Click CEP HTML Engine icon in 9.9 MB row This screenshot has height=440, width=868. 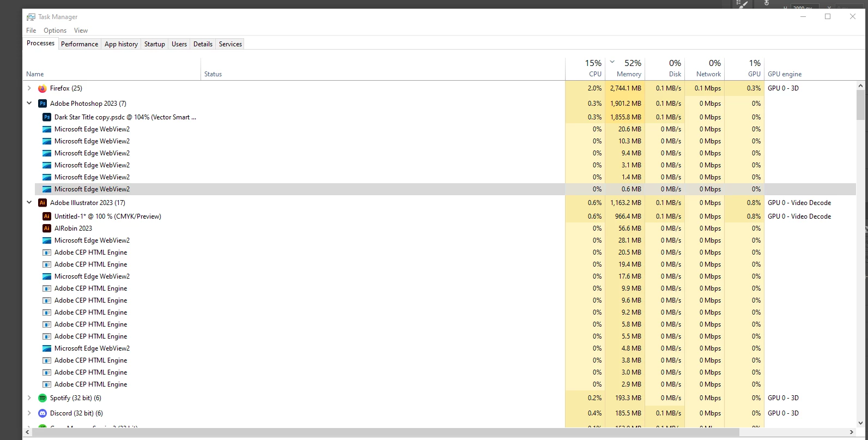tap(47, 288)
